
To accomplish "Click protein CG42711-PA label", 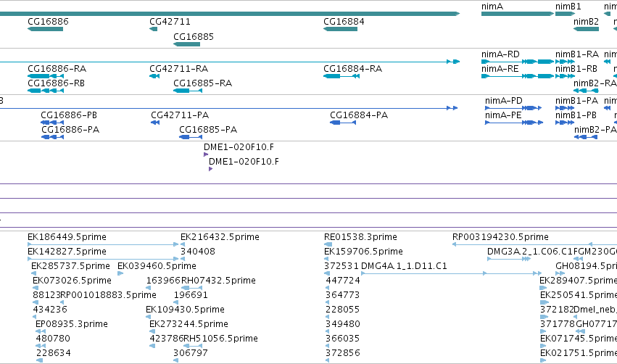I will coord(180,115).
